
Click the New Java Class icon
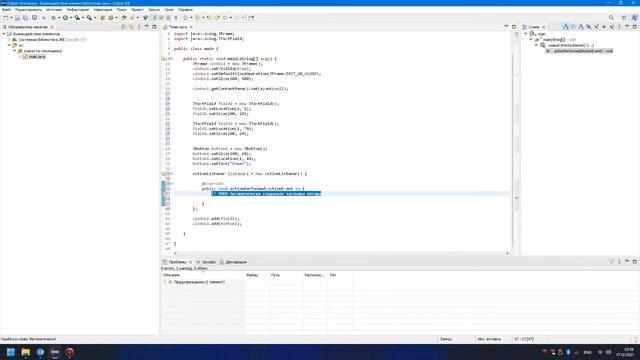(x=111, y=18)
